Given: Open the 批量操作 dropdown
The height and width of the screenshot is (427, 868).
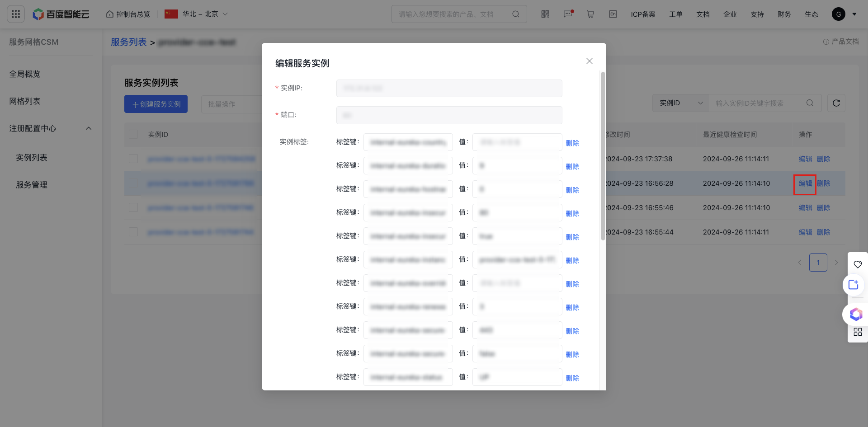Looking at the screenshot, I should pos(231,104).
